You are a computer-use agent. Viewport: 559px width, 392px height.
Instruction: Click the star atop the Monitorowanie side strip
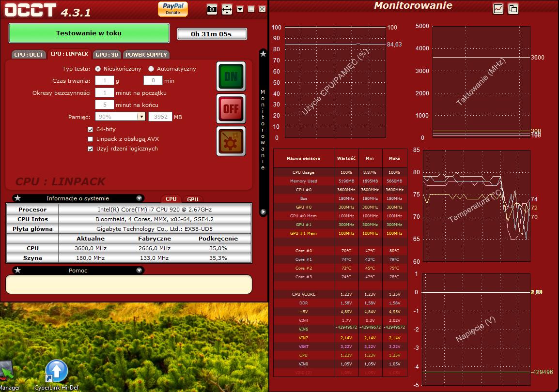[x=263, y=54]
